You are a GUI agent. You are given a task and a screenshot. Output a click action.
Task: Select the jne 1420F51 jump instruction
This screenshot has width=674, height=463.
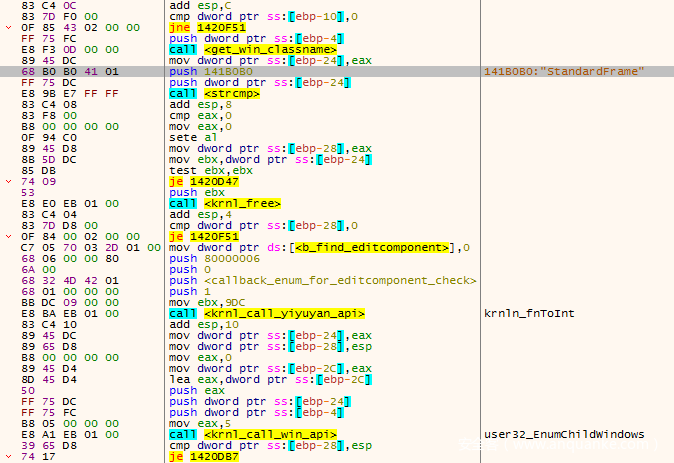205,26
